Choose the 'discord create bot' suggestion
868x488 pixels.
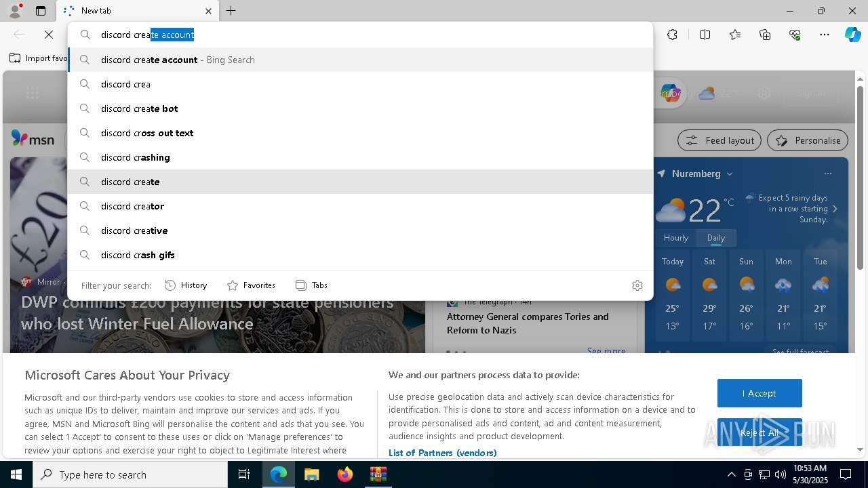(x=360, y=108)
